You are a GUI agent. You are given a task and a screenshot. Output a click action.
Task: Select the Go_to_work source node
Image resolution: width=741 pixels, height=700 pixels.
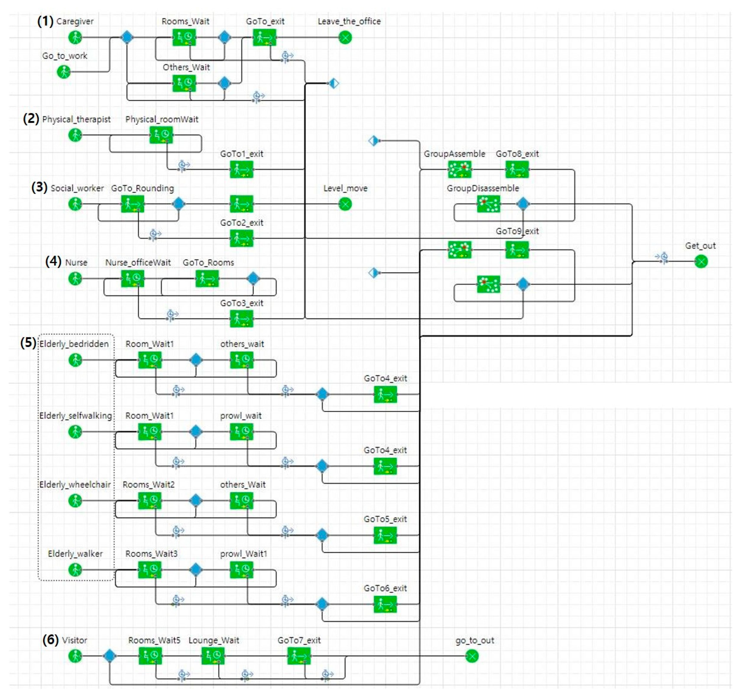(63, 72)
